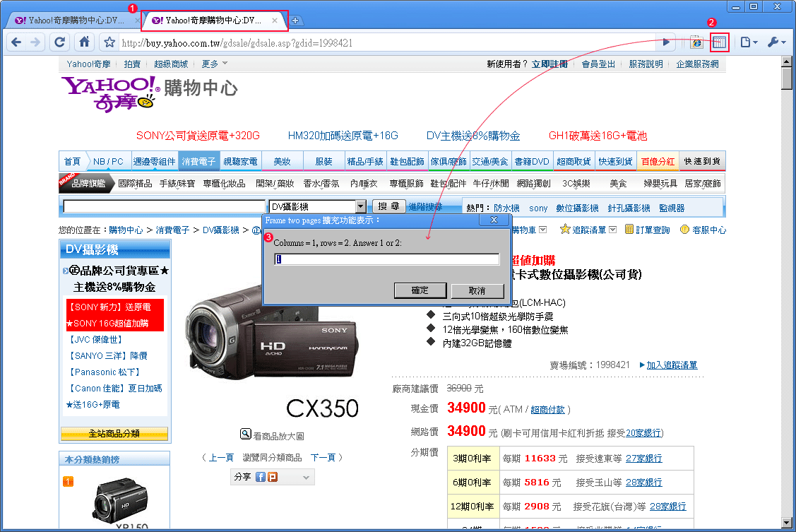796x532 pixels.
Task: Go forward to the next page
Action: pos(35,42)
